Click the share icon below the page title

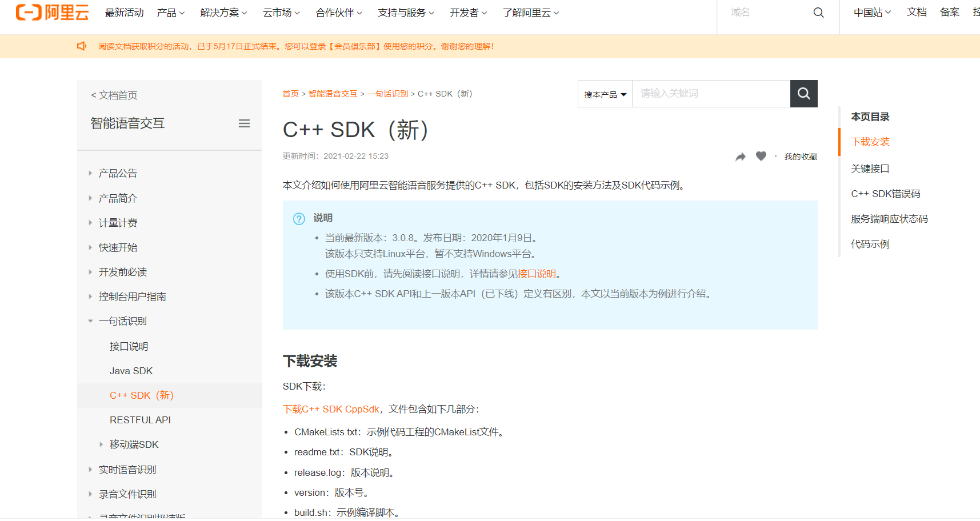pos(741,156)
